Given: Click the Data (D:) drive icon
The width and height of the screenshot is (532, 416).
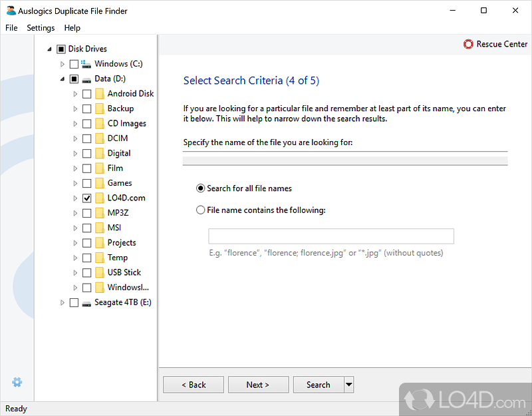Looking at the screenshot, I should [86, 79].
